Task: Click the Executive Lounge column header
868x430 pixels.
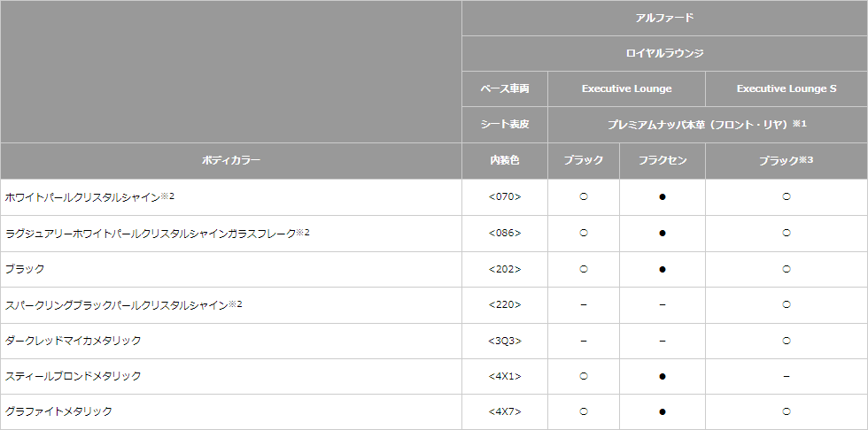Action: pyautogui.click(x=627, y=89)
